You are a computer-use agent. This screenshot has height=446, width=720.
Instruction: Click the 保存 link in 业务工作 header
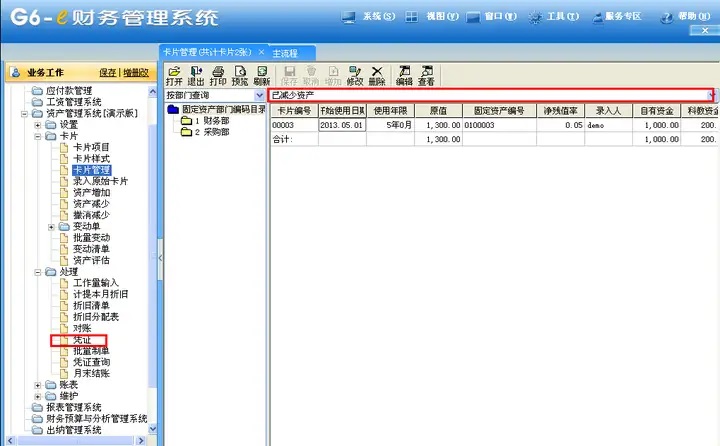(x=108, y=73)
